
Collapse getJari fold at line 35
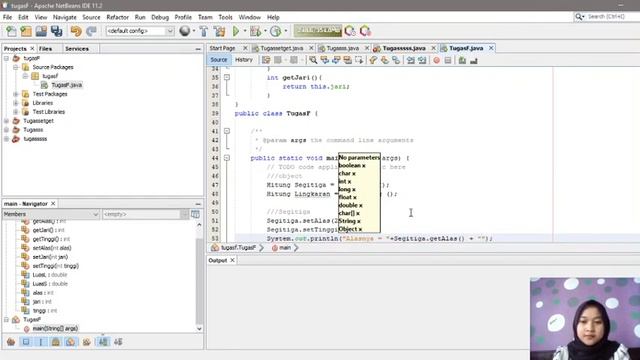(x=227, y=78)
